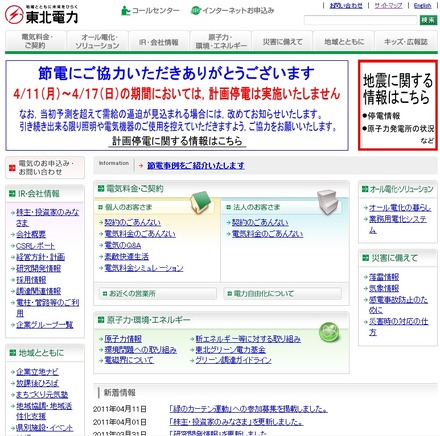The height and width of the screenshot is (436, 440).
Task: Open 法人 契約のごあんない link
Action: click(260, 222)
